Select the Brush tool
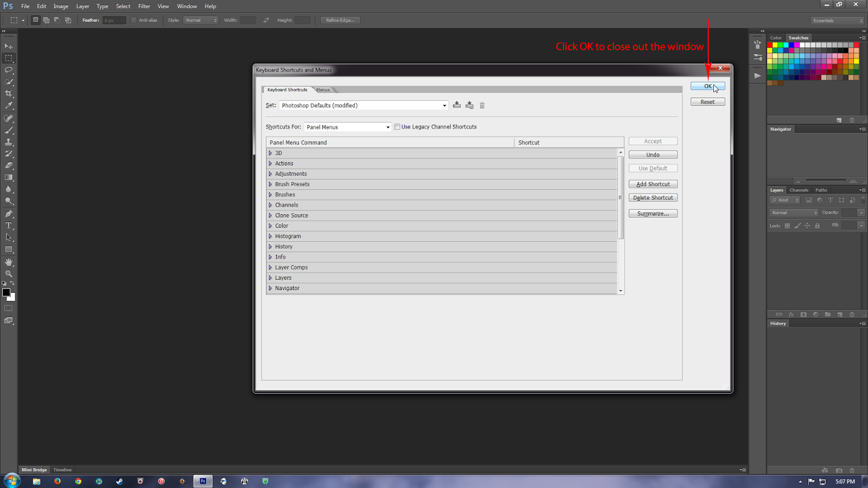Screen dimensions: 868x488 click(9, 130)
